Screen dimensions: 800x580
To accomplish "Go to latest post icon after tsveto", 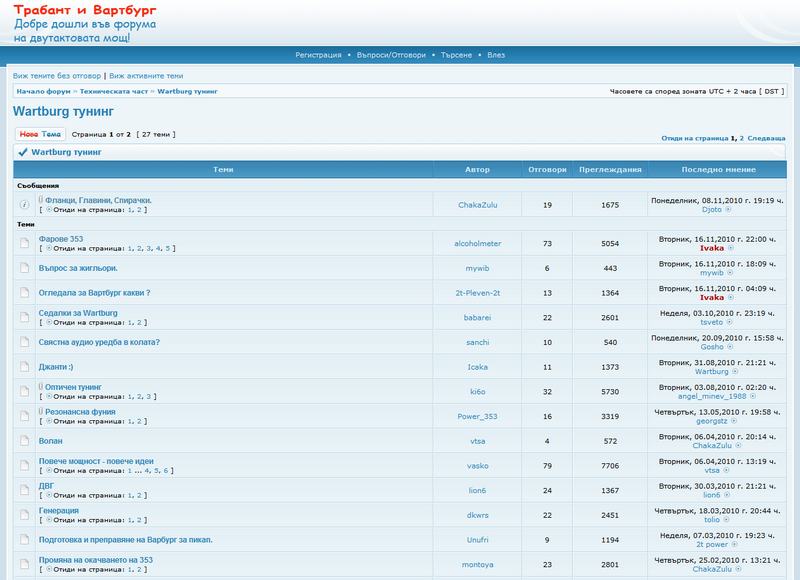I will (x=729, y=322).
